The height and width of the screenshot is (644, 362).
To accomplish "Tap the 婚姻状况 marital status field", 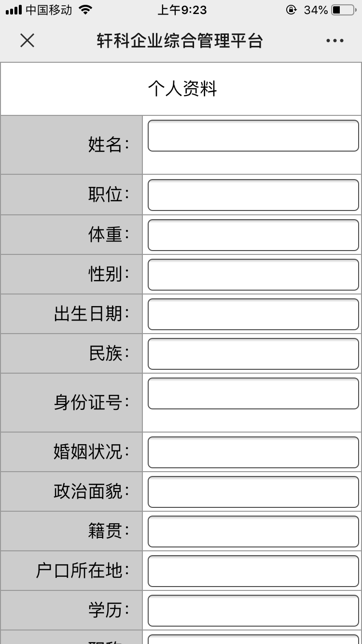I will (253, 452).
